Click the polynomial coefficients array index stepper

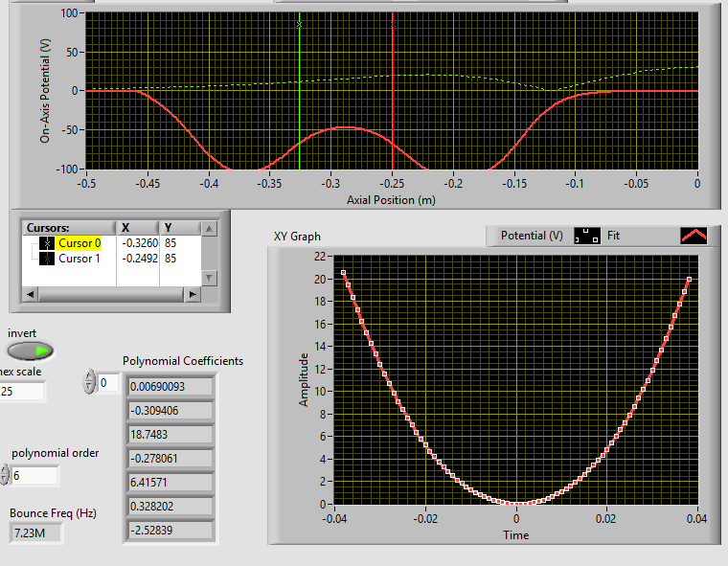90,383
